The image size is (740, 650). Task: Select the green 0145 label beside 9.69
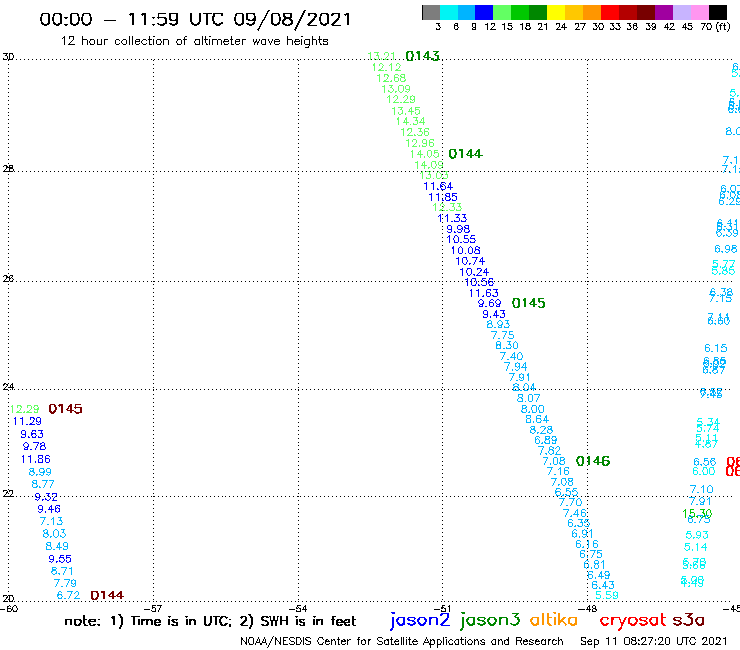pos(529,303)
